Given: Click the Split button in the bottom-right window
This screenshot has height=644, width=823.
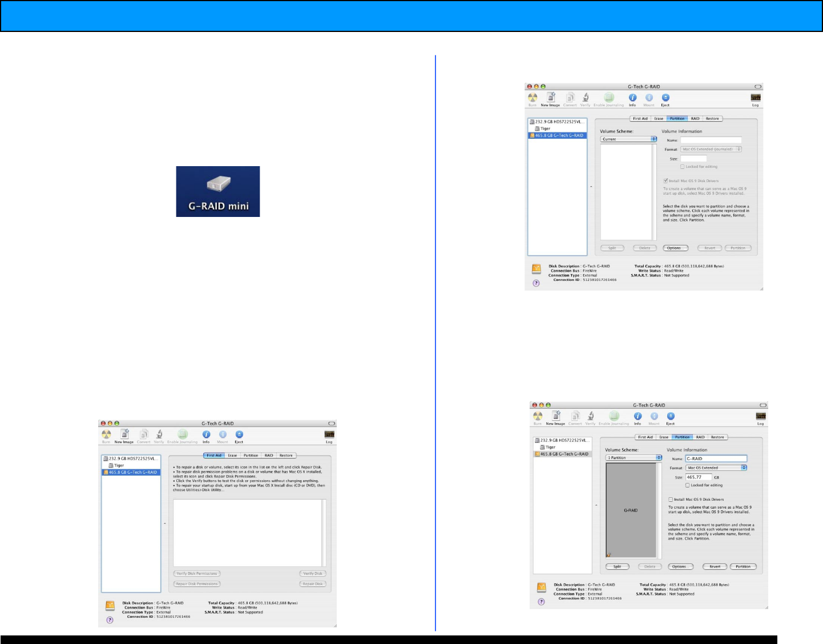Looking at the screenshot, I should pos(617,567).
